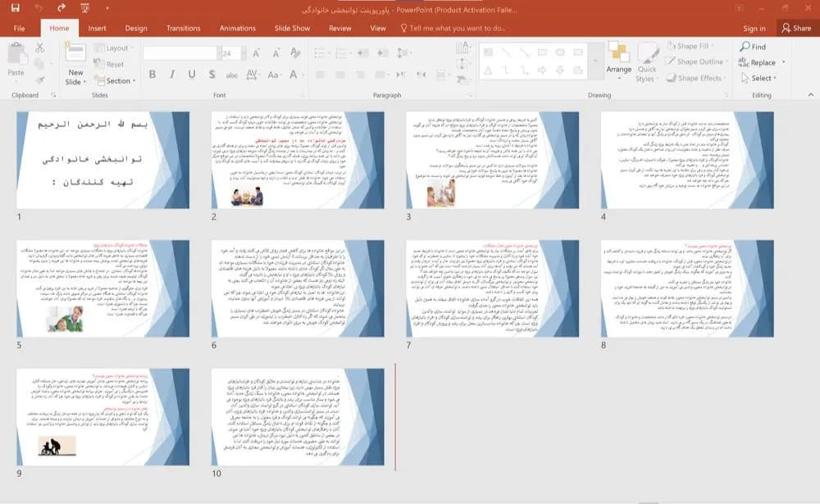Image resolution: width=820 pixels, height=504 pixels.
Task: Switch to the Insert tab
Action: point(97,28)
